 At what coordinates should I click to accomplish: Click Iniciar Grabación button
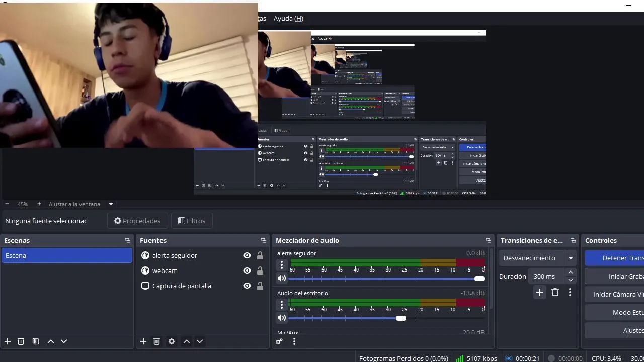point(614,276)
